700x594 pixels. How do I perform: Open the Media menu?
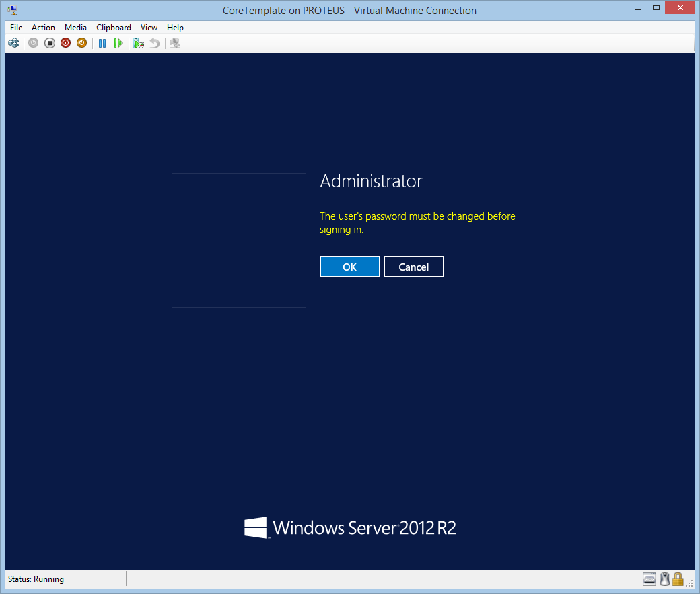[x=75, y=28]
